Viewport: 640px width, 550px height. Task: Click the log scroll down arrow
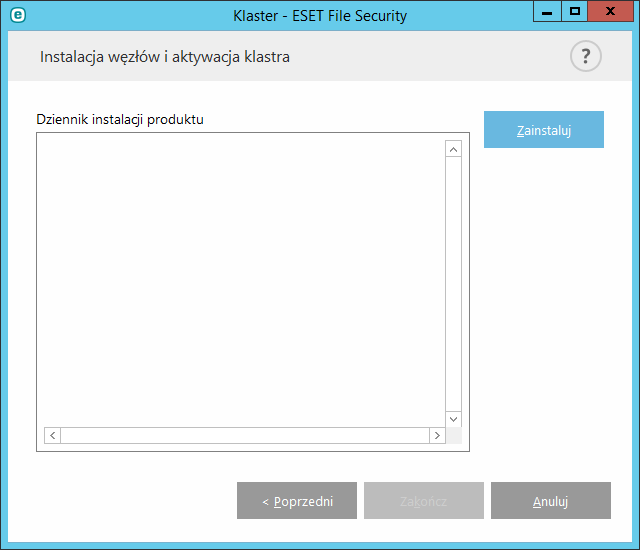click(x=453, y=419)
